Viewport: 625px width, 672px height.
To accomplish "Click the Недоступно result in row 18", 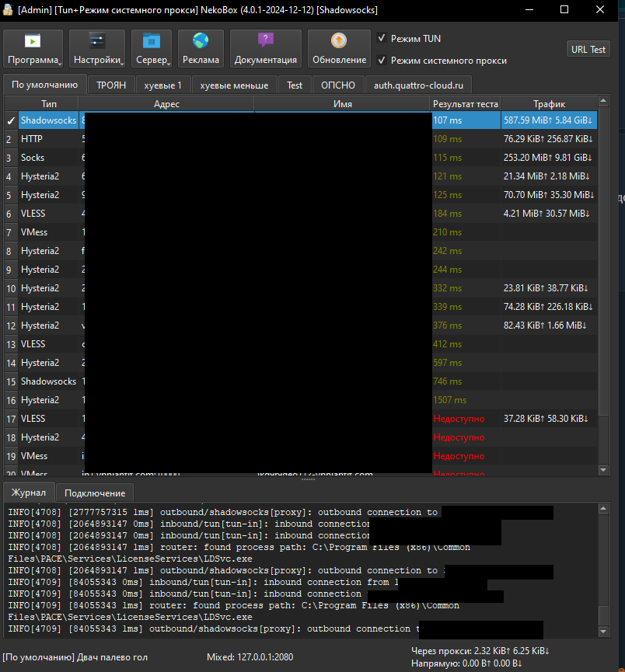I will tap(466, 437).
